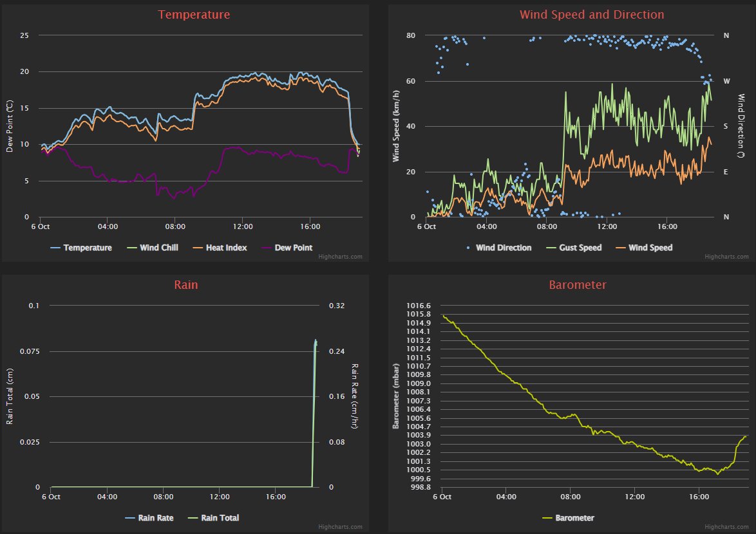
Task: Click the S compass label on wind chart
Action: coord(726,126)
